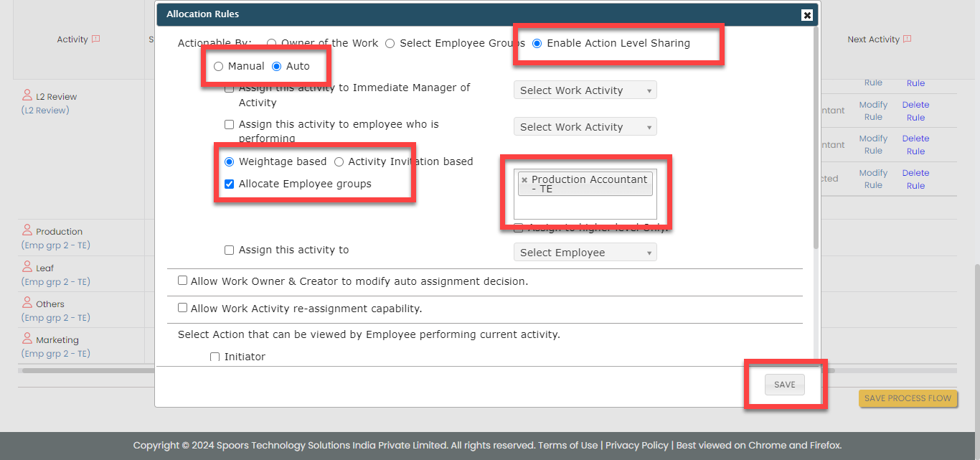Close the Allocation Rules dialog
This screenshot has width=980, height=460.
pos(807,15)
